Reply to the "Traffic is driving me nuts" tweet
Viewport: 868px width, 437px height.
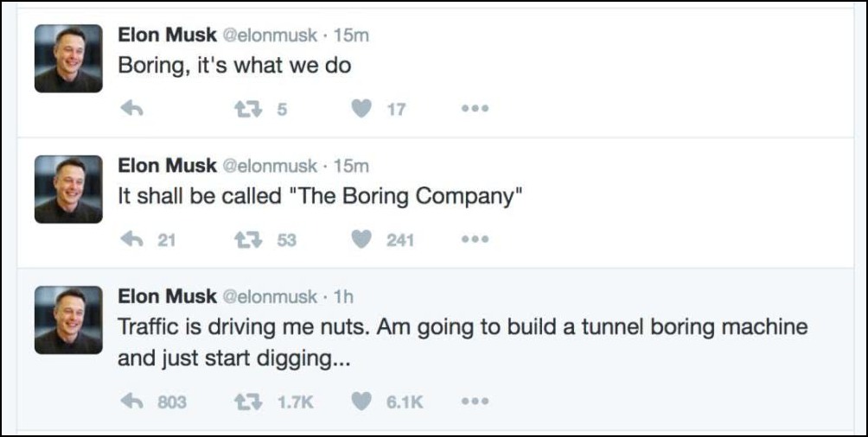[131, 401]
